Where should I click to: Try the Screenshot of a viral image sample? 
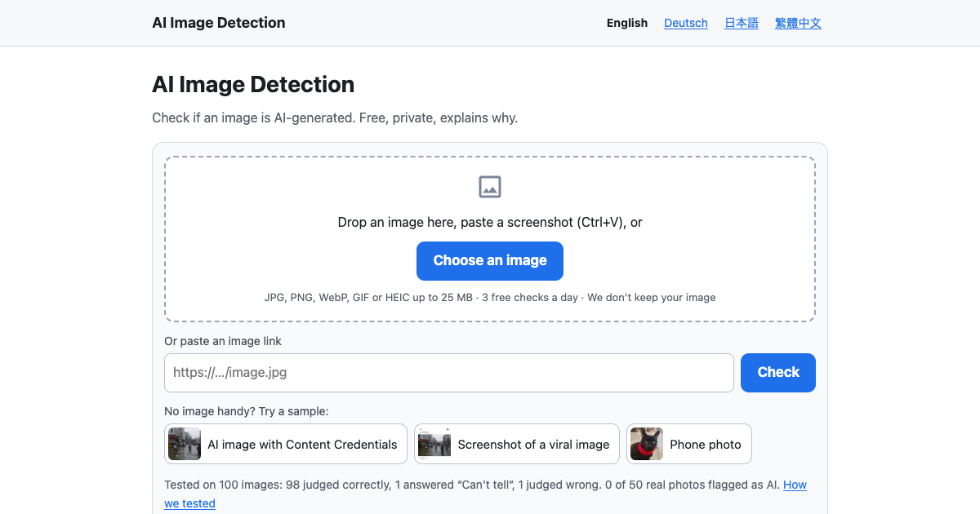point(517,444)
